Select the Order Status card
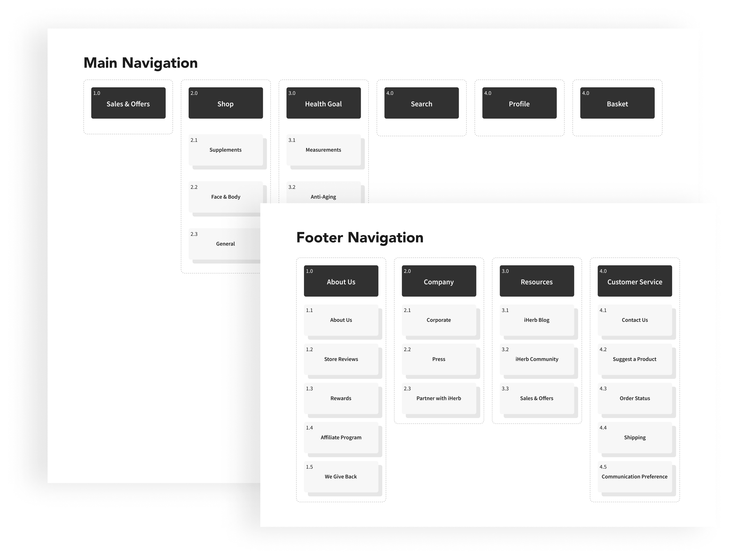The height and width of the screenshot is (560, 730). (x=635, y=398)
